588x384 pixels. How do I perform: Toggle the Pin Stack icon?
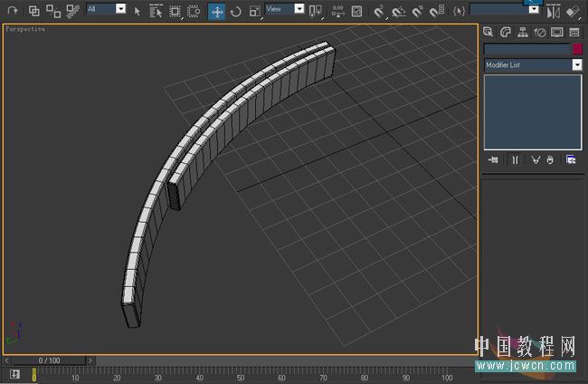coord(493,160)
